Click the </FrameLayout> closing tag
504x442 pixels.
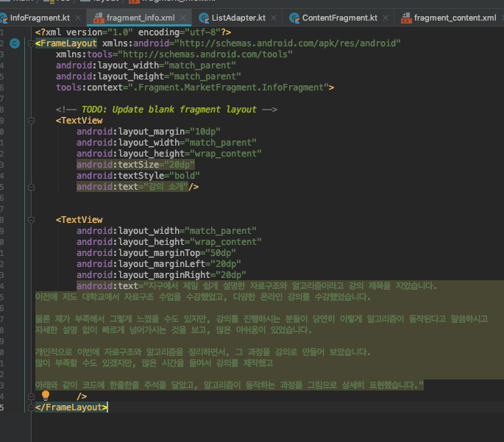pyautogui.click(x=71, y=407)
